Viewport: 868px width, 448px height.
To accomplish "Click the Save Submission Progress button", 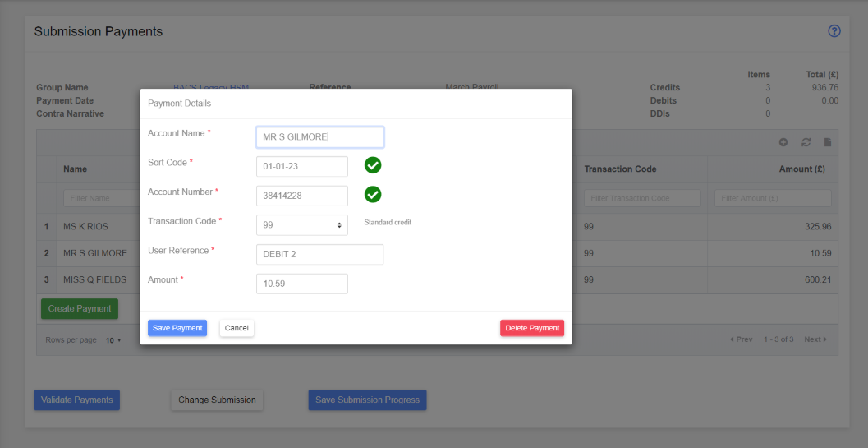I will pos(368,400).
